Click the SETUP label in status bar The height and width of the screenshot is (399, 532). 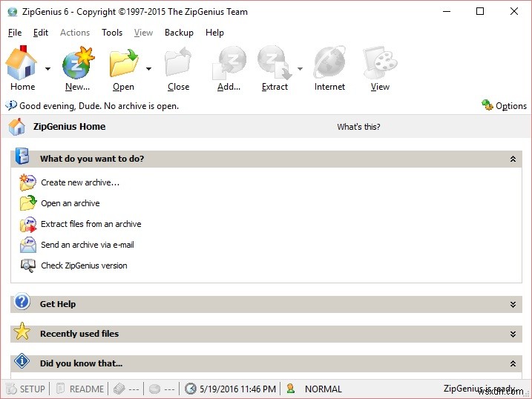tap(32, 389)
